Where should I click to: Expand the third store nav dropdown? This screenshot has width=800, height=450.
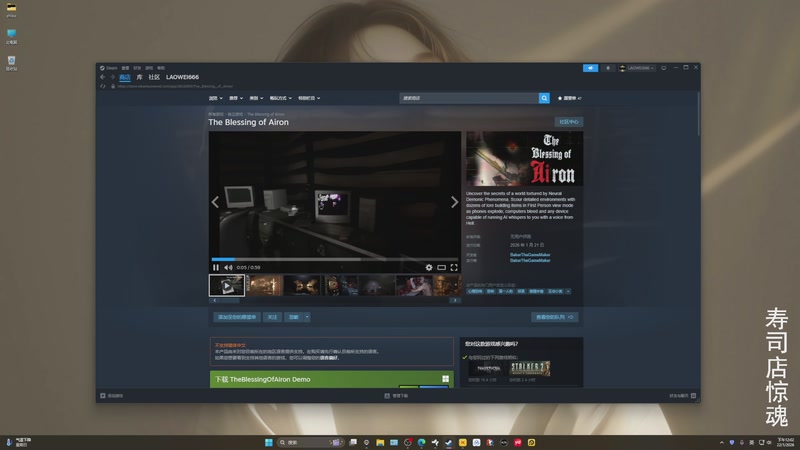click(256, 98)
